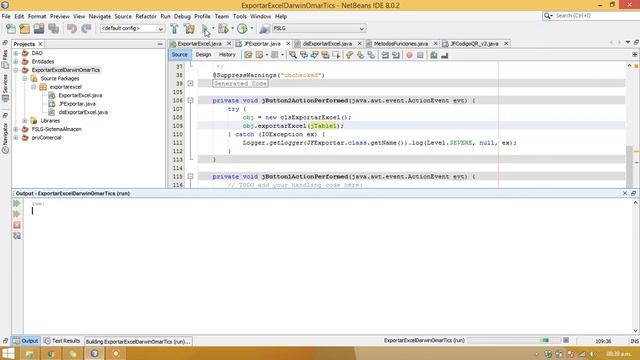
Task: Toggle Bookmark in editor toolbar
Action: (371, 55)
